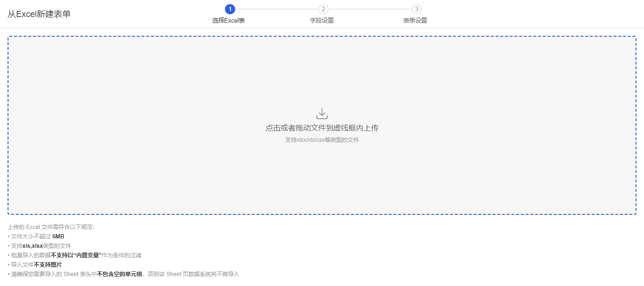This screenshot has height=286, width=644.
Task: Click the 从Excel新建表单 page title
Action: 39,14
